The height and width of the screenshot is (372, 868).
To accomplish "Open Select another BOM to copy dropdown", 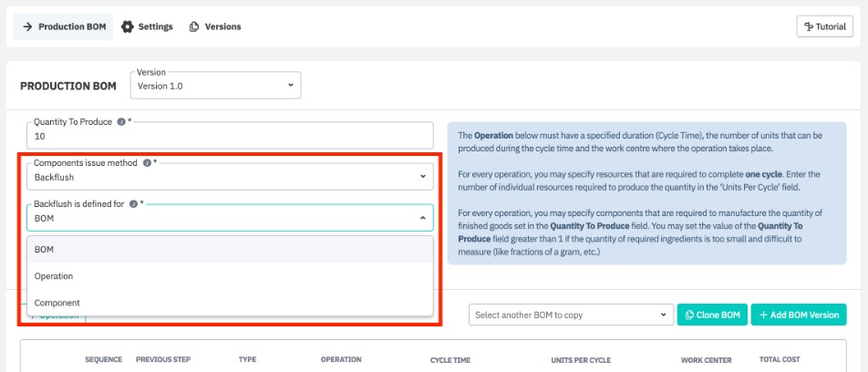I will 571,315.
